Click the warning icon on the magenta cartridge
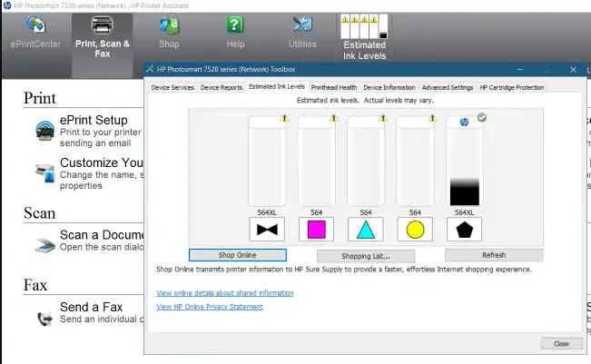This screenshot has width=591, height=364. (x=333, y=118)
